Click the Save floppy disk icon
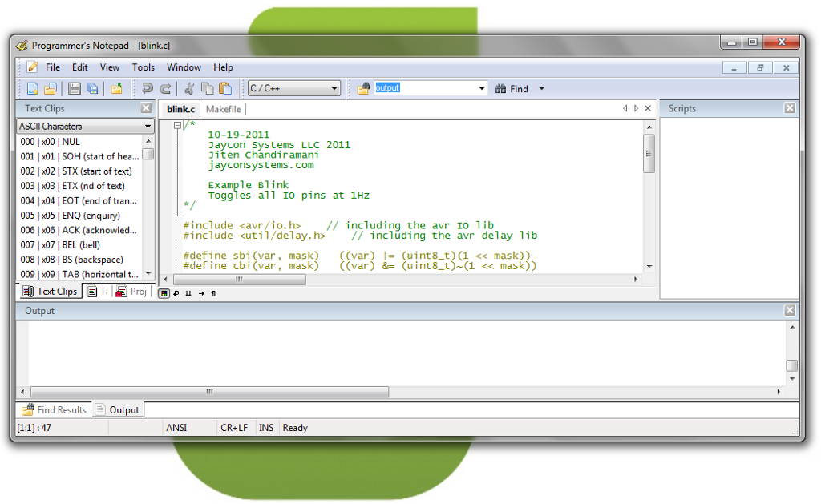The width and height of the screenshot is (821, 504). 75,88
